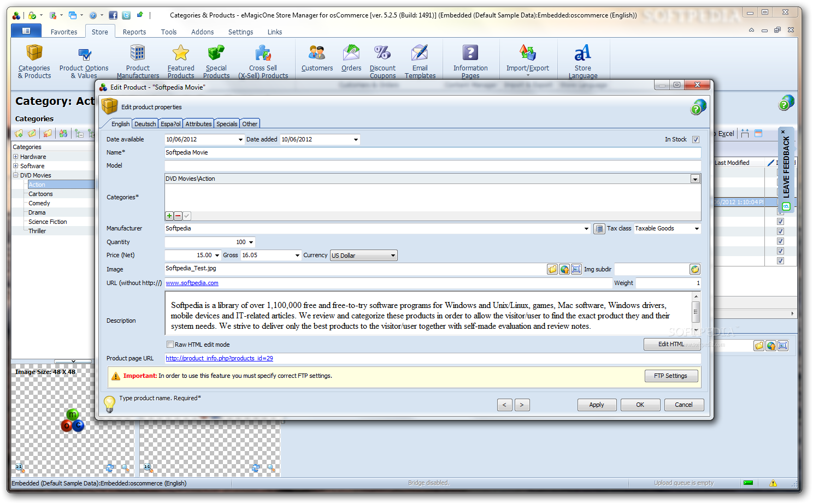Click the Img subdir folder browse icon
Image resolution: width=813 pixels, height=504 pixels.
(694, 269)
